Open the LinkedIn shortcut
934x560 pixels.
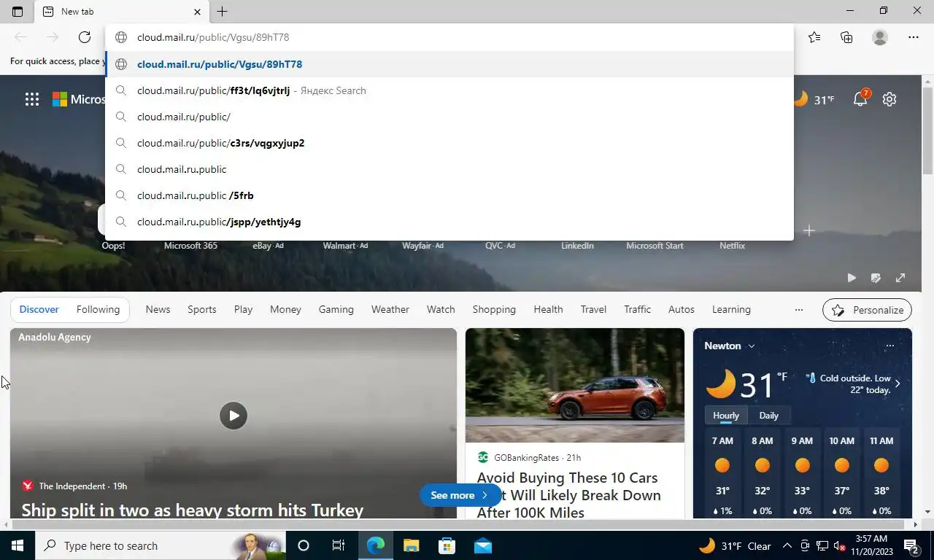577,246
